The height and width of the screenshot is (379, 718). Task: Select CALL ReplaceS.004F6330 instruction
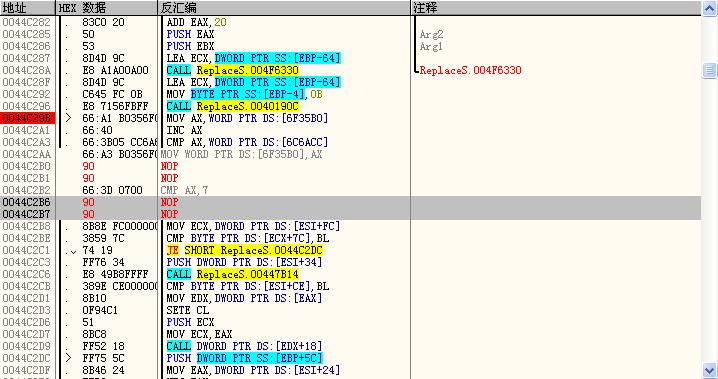pyautogui.click(x=233, y=70)
